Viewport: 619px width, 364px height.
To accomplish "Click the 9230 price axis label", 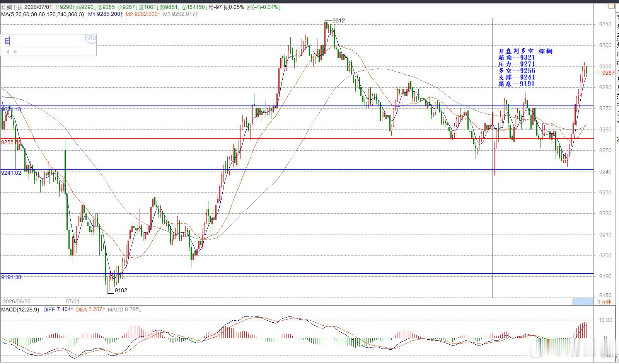I will [x=605, y=192].
